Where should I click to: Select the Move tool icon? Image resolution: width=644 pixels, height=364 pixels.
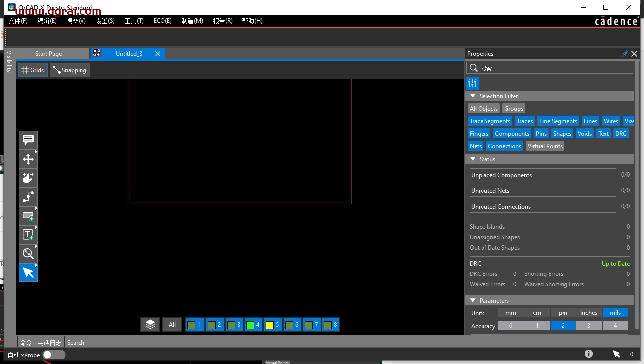coord(28,159)
